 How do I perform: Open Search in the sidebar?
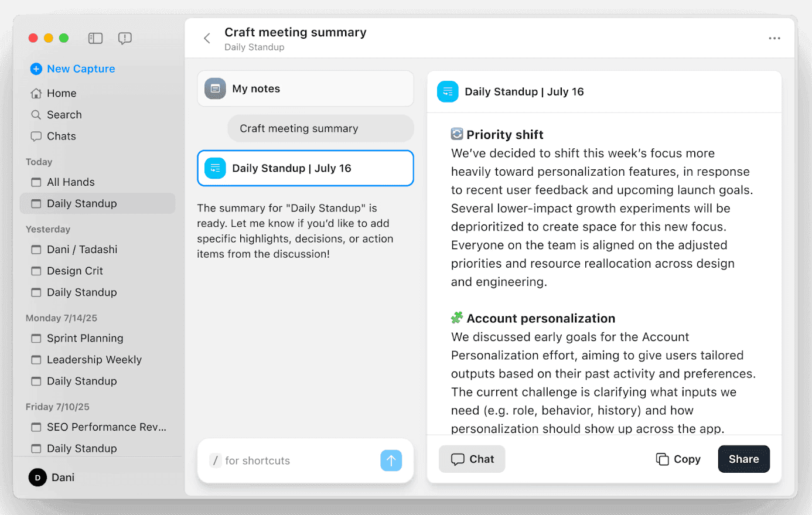point(64,114)
